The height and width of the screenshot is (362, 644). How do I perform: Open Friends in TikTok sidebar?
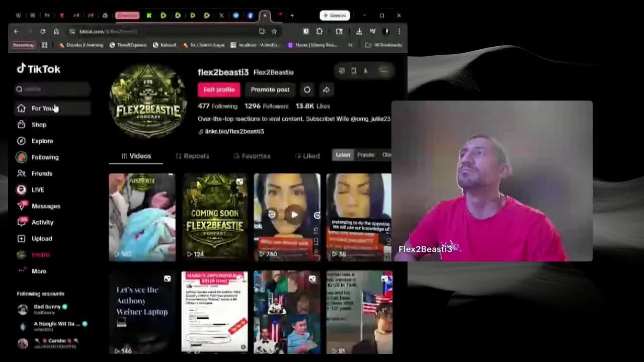(42, 173)
